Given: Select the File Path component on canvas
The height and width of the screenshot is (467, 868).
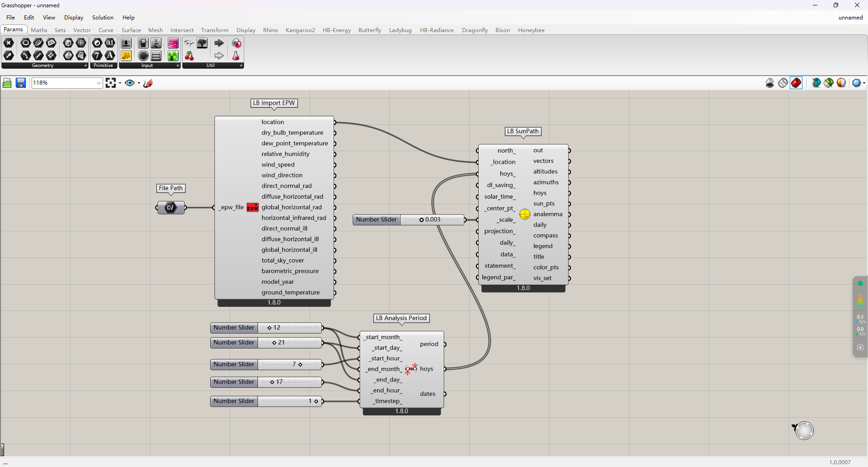Looking at the screenshot, I should pos(171,208).
